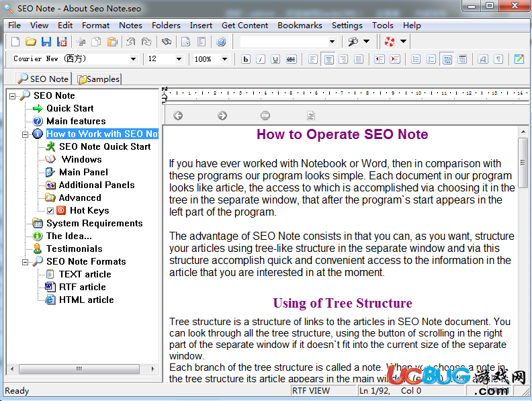Screen dimensions: 532x401
Task: Open the Get Content menu
Action: pos(245,26)
